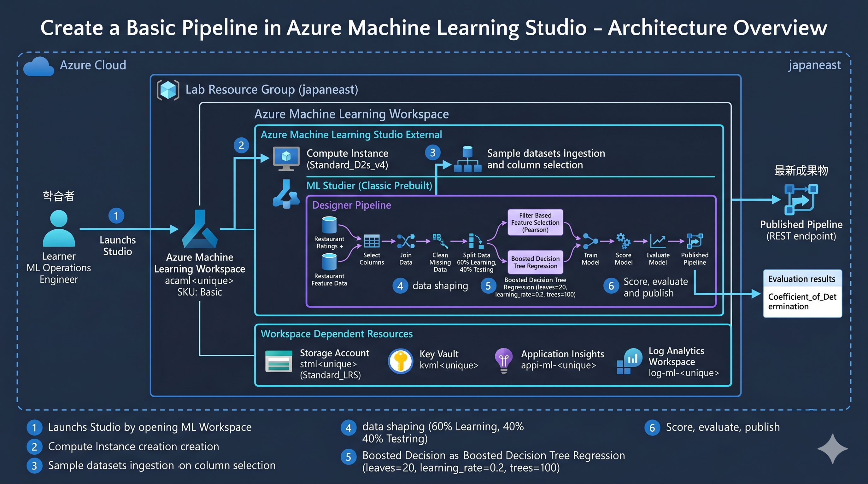Screen dimensions: 868x484
Task: Click the appi-ml-<unique> name text
Action: pyautogui.click(x=558, y=365)
